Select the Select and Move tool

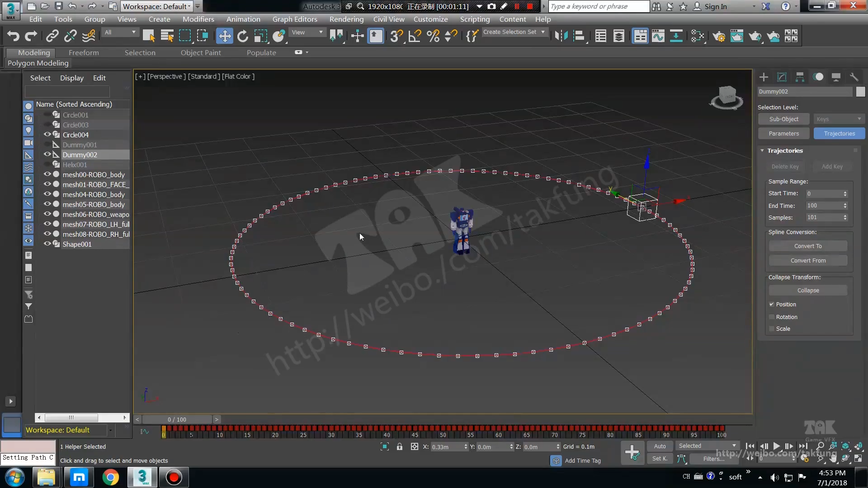click(x=224, y=36)
